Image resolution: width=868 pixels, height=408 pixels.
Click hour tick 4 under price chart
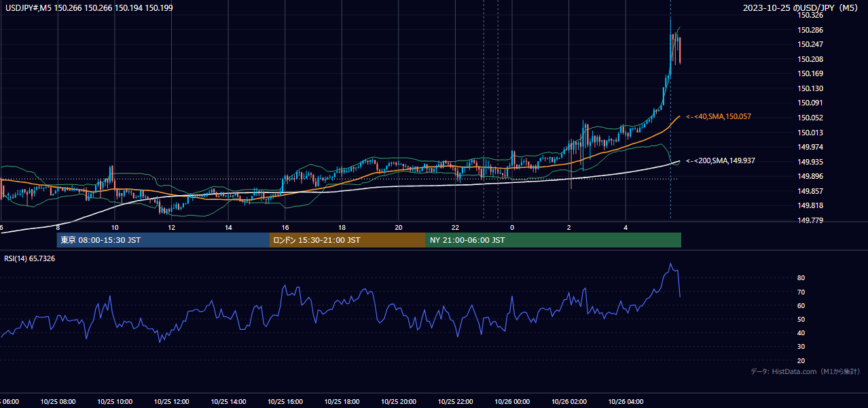(x=626, y=228)
